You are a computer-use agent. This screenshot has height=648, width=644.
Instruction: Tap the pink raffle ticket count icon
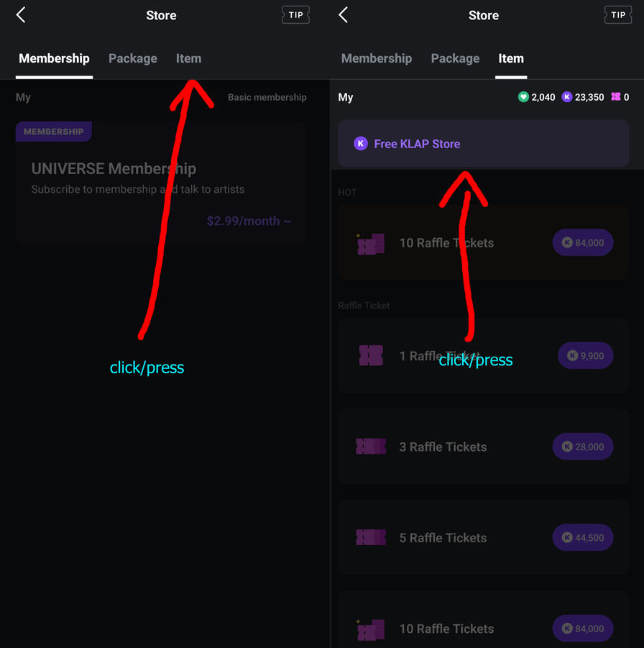616,97
